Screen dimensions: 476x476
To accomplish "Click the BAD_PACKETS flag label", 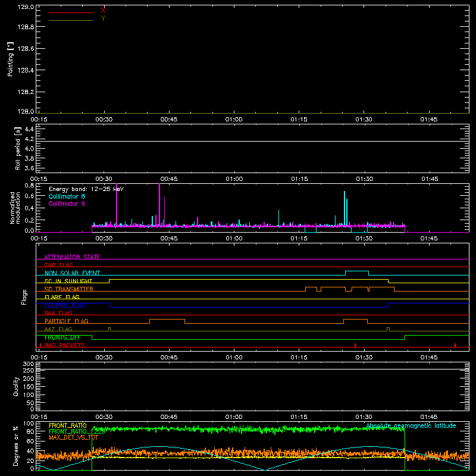I will tap(65, 345).
